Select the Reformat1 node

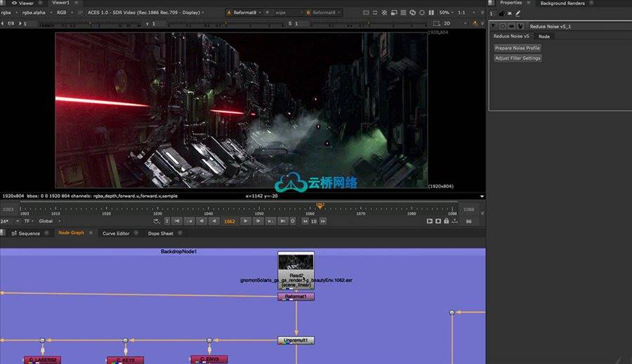coord(296,297)
